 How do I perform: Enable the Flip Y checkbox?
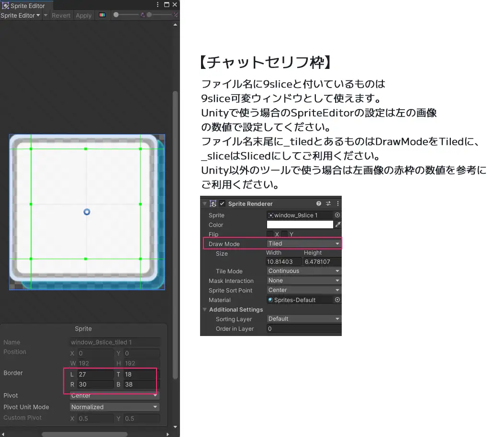pyautogui.click(x=284, y=234)
